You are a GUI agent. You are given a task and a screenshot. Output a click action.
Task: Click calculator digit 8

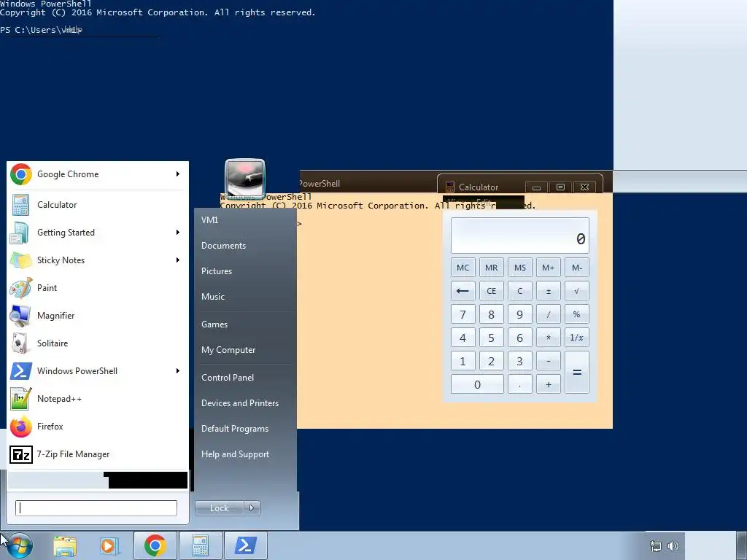click(491, 314)
